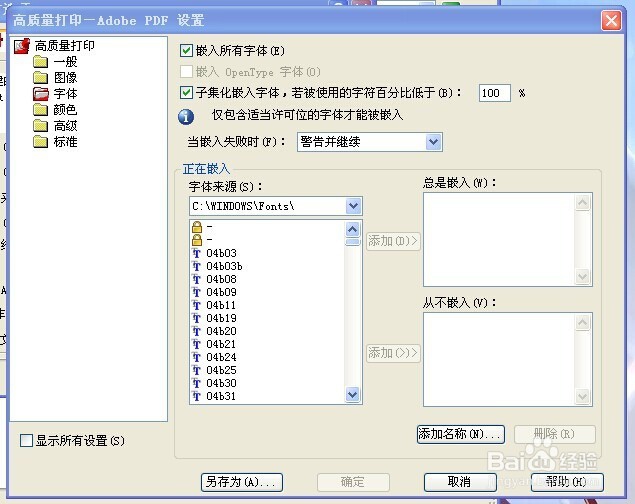The height and width of the screenshot is (504, 635).
Task: Select font 04b21 in list
Action: pos(221,344)
